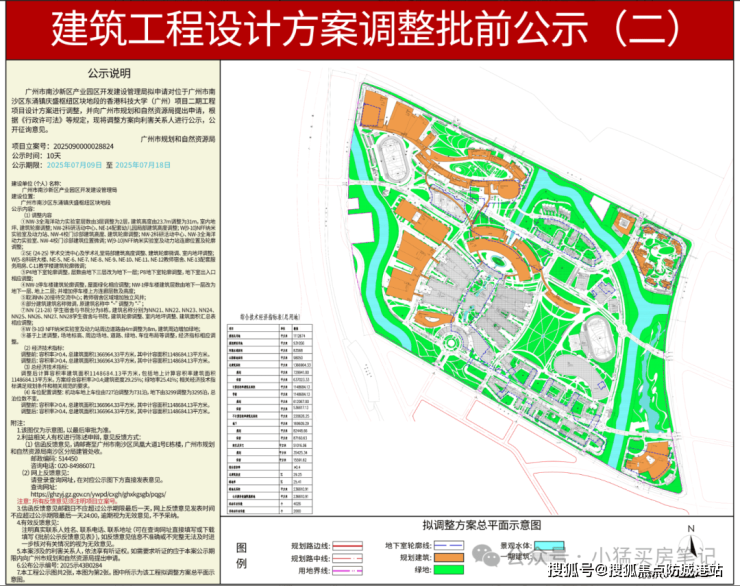Click the 景观水体 legend label text

(516, 546)
